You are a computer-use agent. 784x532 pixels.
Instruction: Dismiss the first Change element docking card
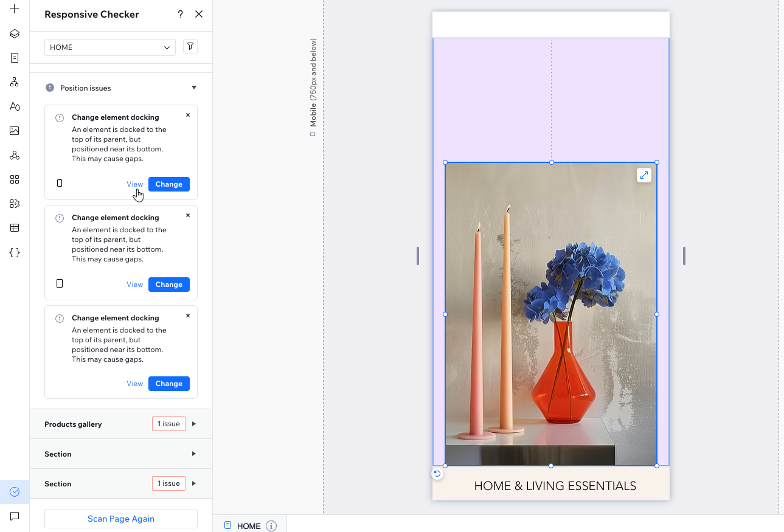pos(188,115)
